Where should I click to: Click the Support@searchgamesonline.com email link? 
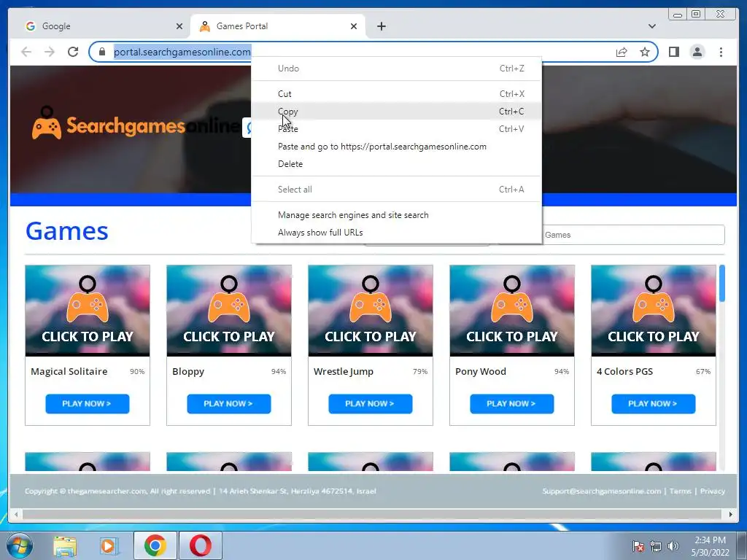(x=601, y=491)
